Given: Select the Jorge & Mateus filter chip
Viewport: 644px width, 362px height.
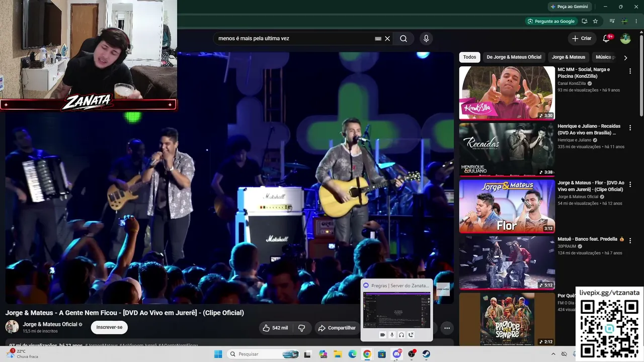Looking at the screenshot, I should coord(569,57).
